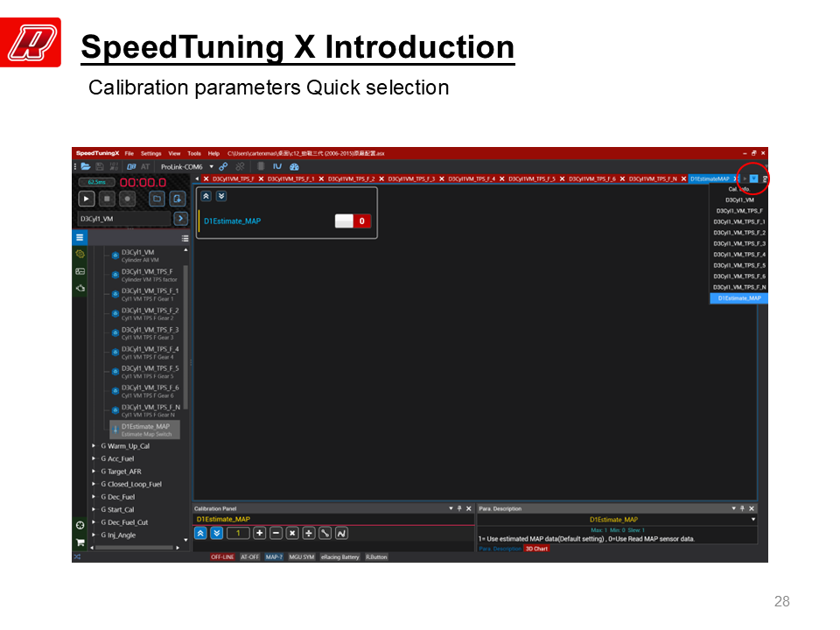Select D3Cyl1_VM_TPS_F_3 in the dropdown list
This screenshot has height=630, width=840.
coord(738,243)
